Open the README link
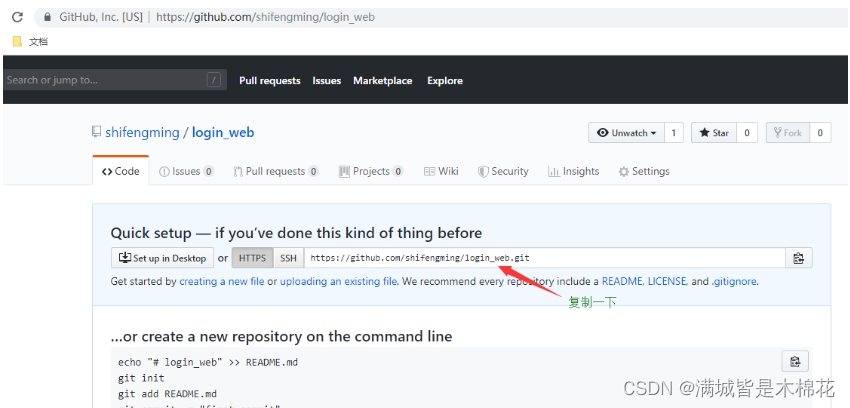The width and height of the screenshot is (850, 408). pyautogui.click(x=622, y=282)
